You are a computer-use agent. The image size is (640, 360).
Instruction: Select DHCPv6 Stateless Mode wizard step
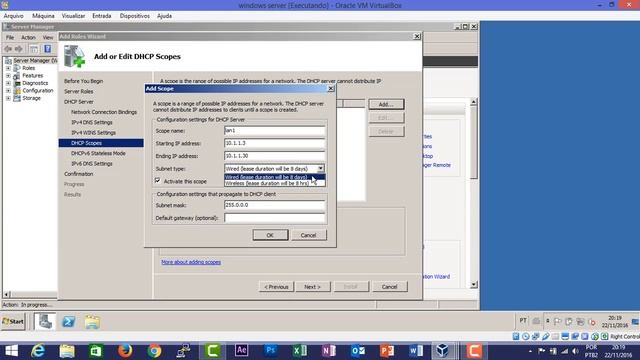(x=98, y=153)
